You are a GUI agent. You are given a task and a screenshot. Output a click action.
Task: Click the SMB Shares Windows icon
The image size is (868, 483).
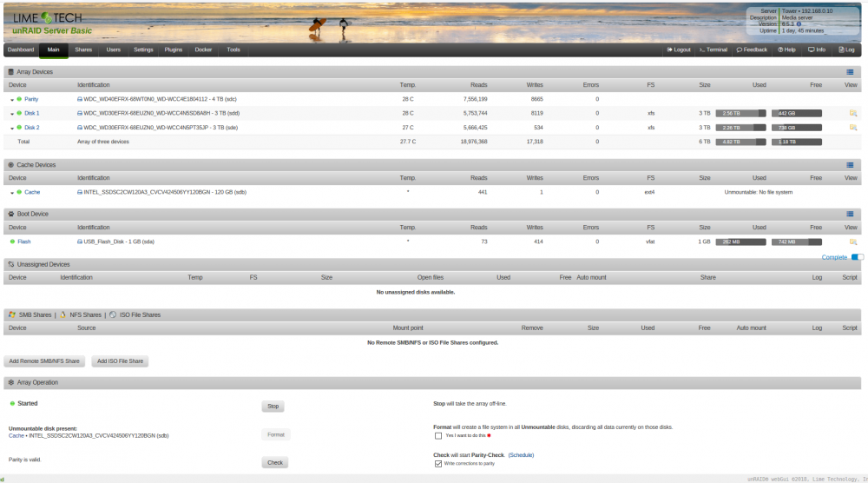12,314
